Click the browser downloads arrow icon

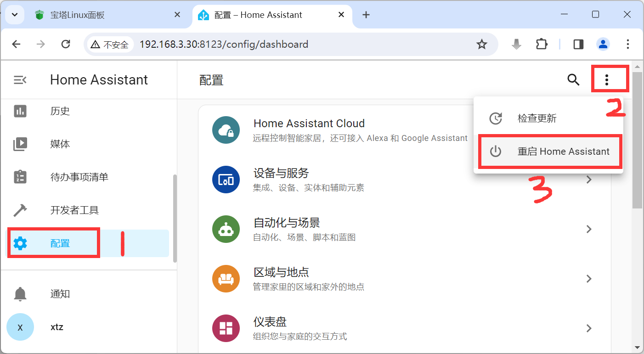(x=517, y=45)
